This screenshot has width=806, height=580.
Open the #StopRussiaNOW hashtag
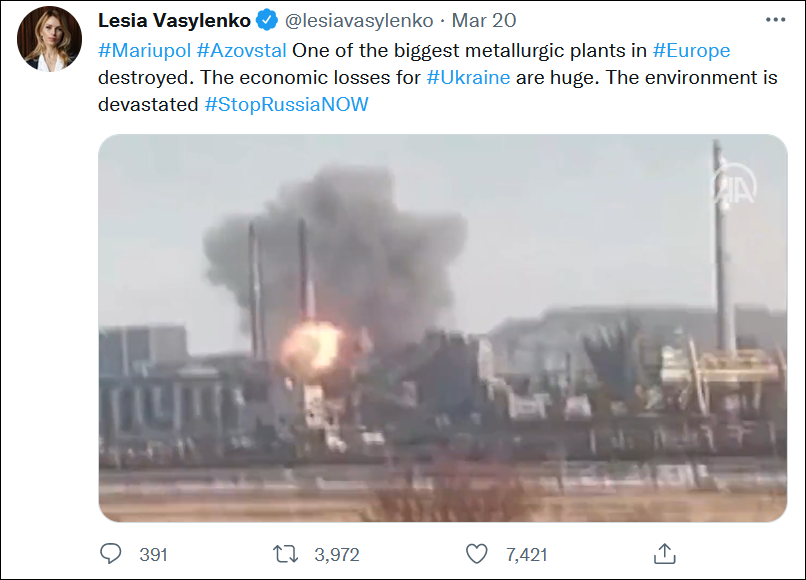286,103
